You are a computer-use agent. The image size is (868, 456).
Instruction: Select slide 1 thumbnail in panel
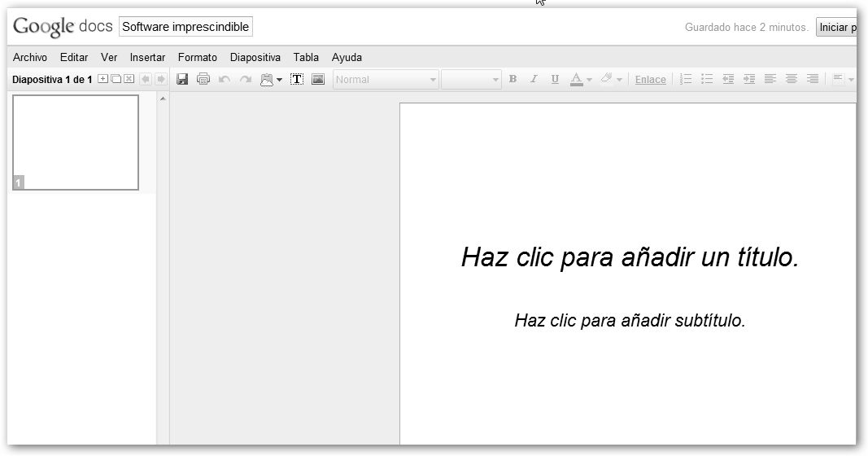point(76,142)
